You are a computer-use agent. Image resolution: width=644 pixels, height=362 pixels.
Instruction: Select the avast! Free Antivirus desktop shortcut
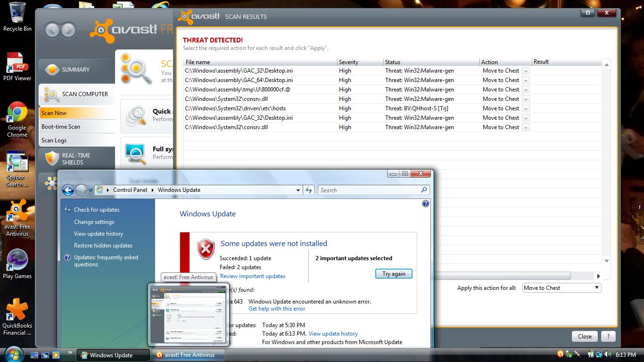tap(17, 218)
